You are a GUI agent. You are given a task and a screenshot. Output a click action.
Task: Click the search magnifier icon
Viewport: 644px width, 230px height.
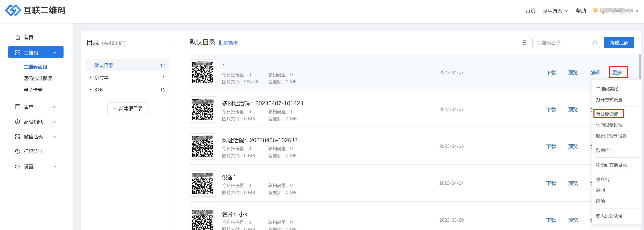click(x=595, y=43)
